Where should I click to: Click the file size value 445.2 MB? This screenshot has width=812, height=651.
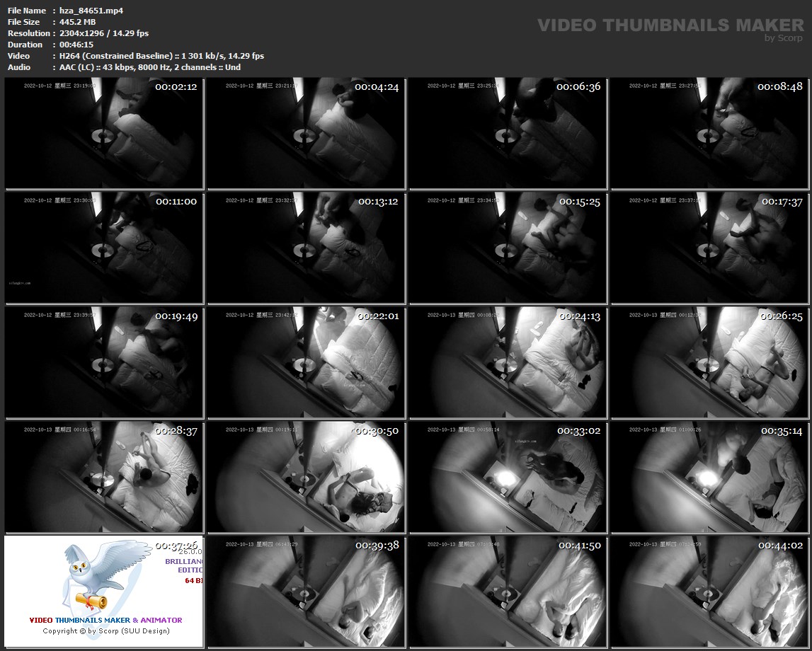tap(77, 22)
